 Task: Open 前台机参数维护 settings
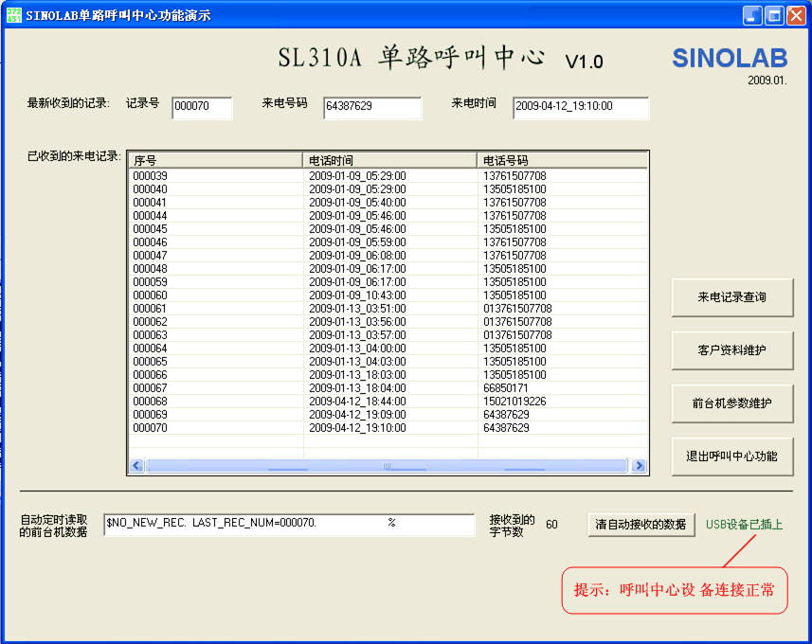(x=731, y=403)
